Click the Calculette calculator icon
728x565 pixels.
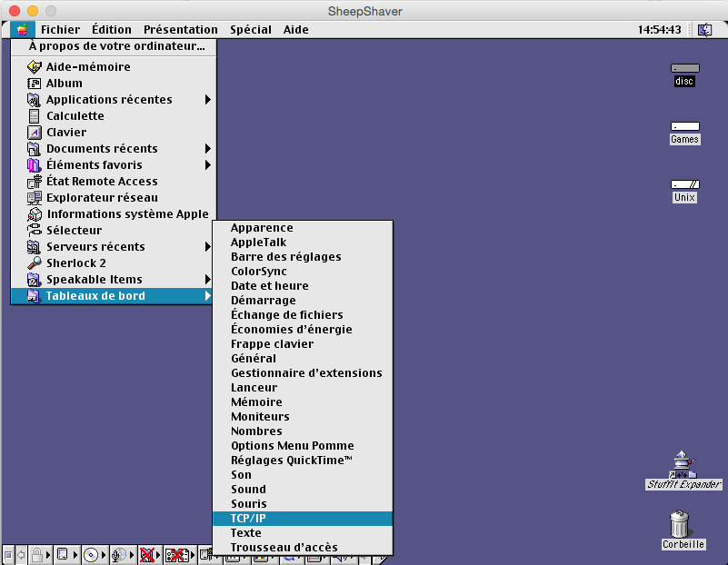(x=34, y=116)
